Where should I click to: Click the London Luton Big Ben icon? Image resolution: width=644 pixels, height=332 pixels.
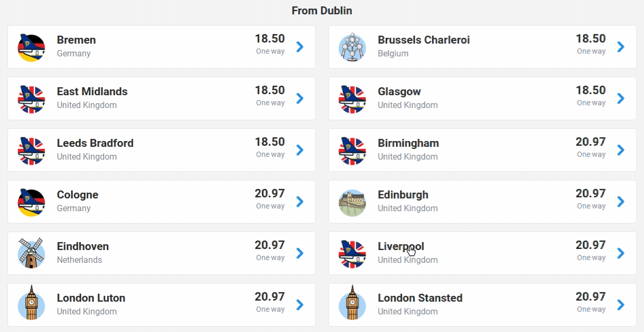point(31,303)
